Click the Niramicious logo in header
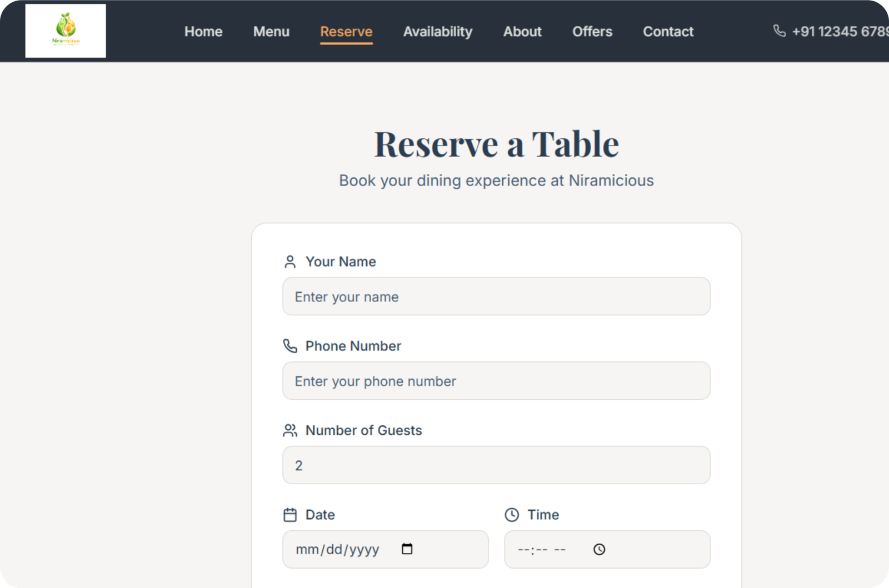Viewport: 889px width, 588px height. [x=66, y=31]
